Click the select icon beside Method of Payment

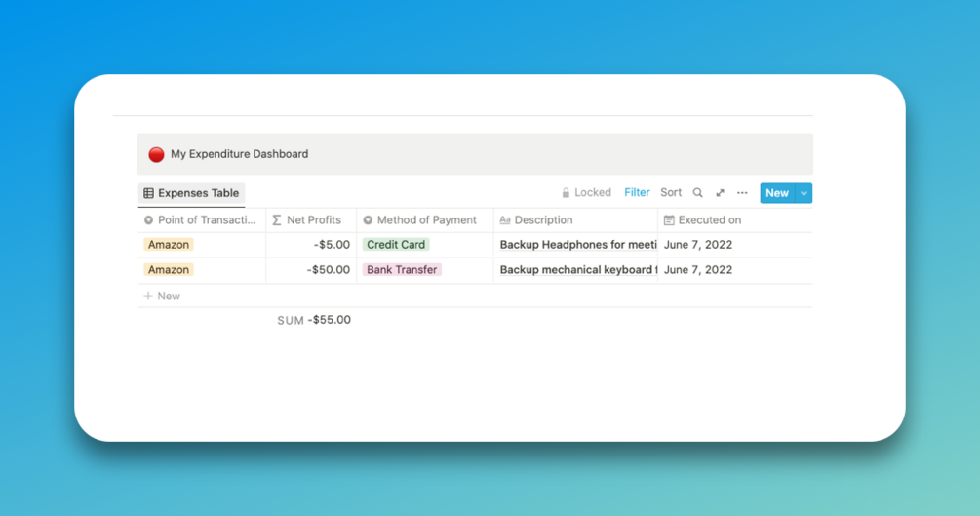pyautogui.click(x=369, y=220)
